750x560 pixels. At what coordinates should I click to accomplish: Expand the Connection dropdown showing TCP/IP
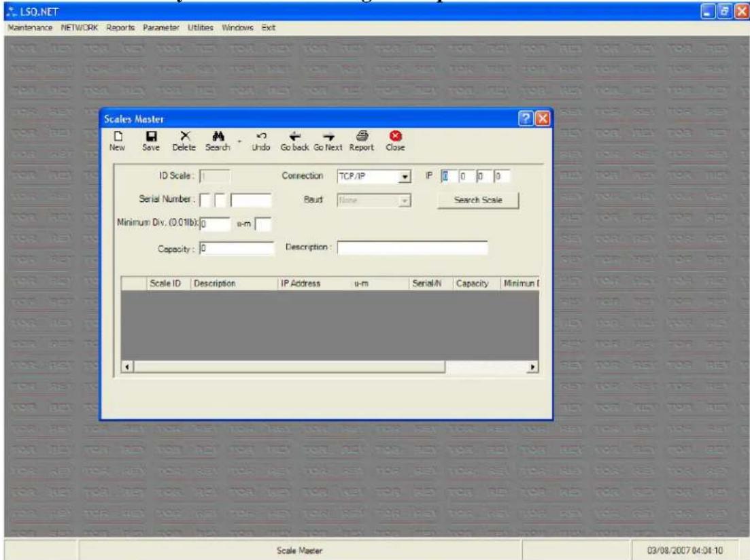[x=405, y=177]
